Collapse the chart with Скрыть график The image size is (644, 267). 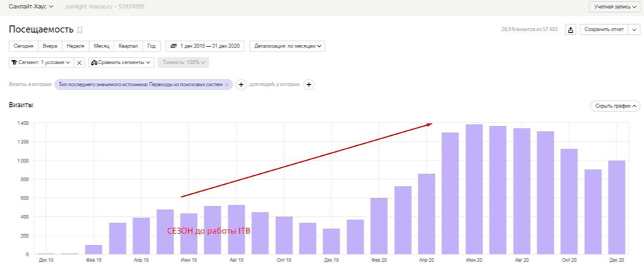[615, 106]
